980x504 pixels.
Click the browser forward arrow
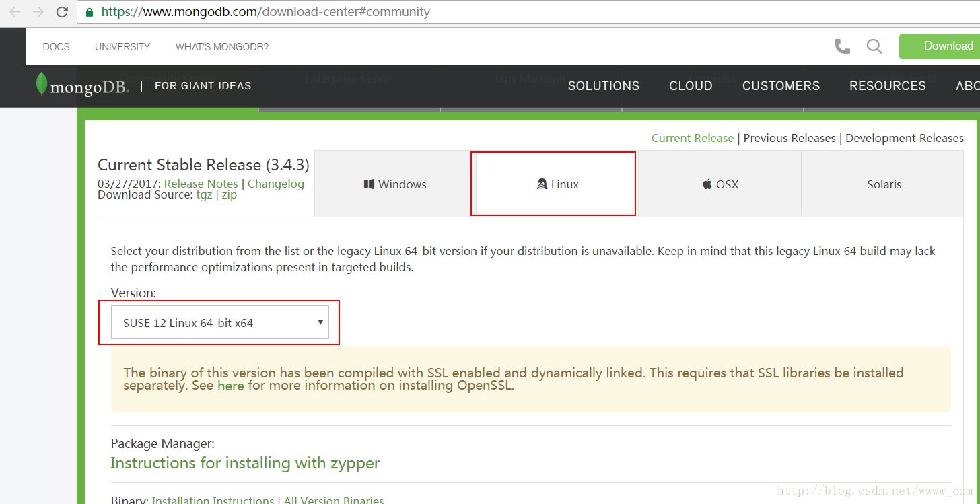(x=38, y=12)
